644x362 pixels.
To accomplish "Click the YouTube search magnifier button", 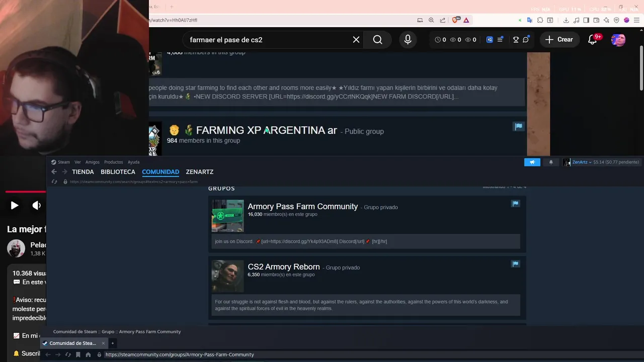I will pyautogui.click(x=378, y=40).
